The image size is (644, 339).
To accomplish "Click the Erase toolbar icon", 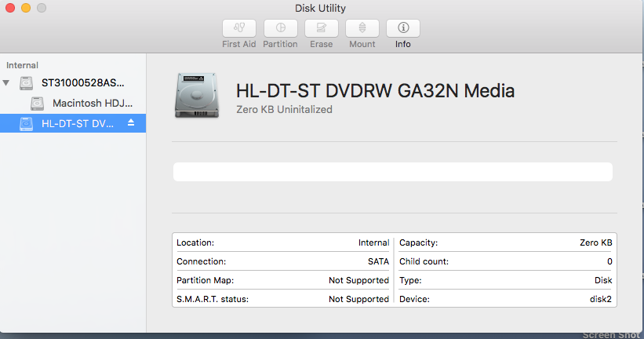I will (x=321, y=28).
